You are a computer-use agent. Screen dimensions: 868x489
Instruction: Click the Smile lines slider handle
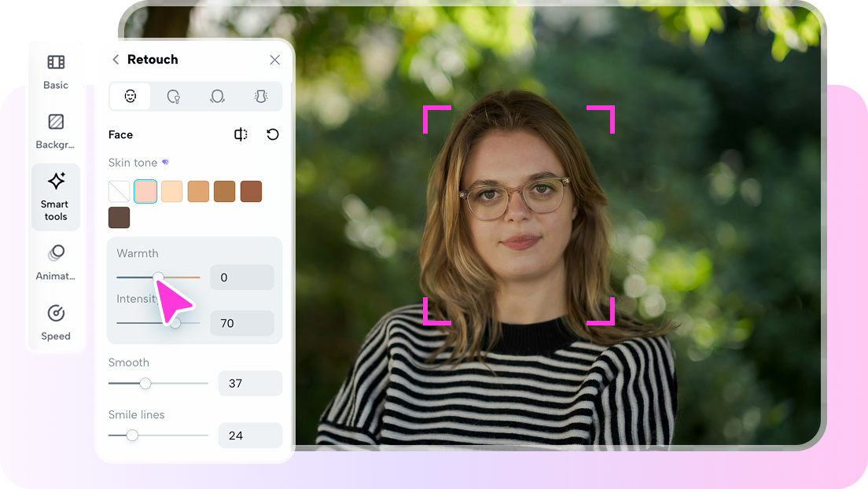pos(132,436)
